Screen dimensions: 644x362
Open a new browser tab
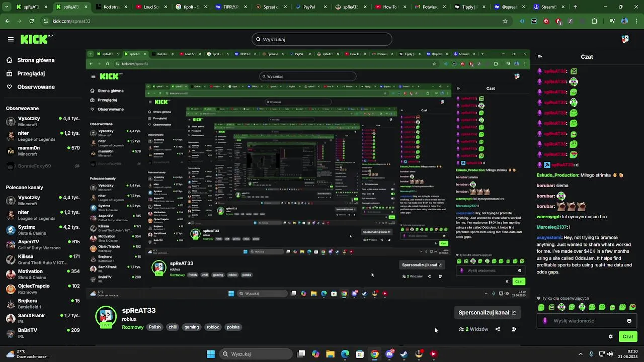(575, 7)
